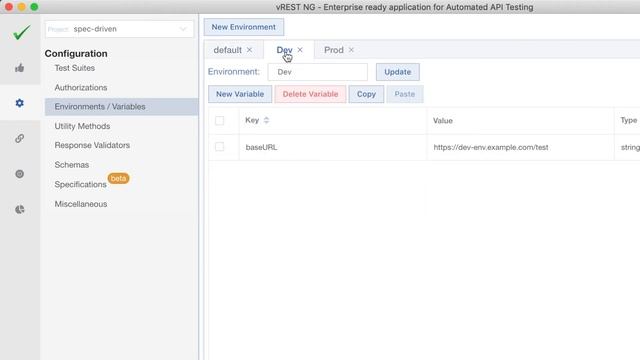Open the pie chart reports sidebar icon
640x360 pixels.
coord(20,209)
